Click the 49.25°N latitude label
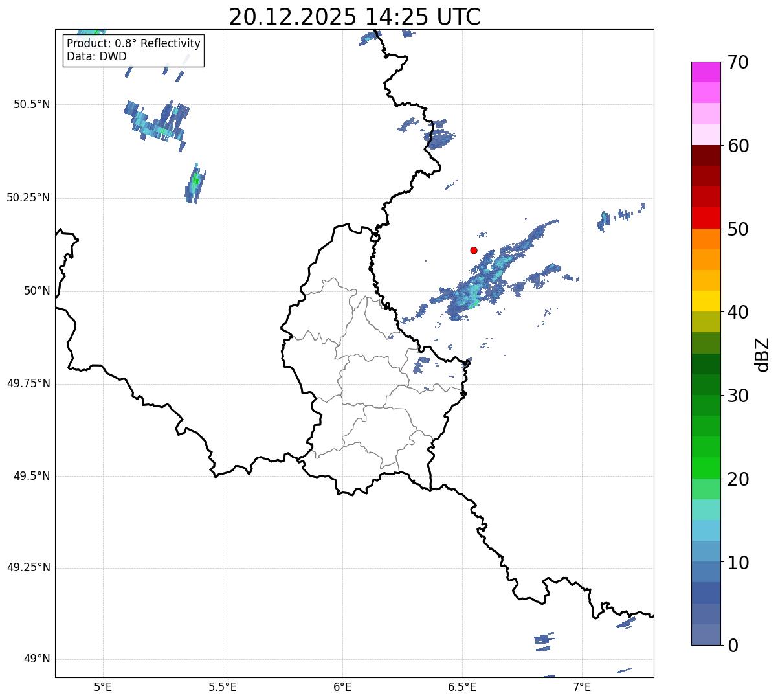 click(28, 568)
